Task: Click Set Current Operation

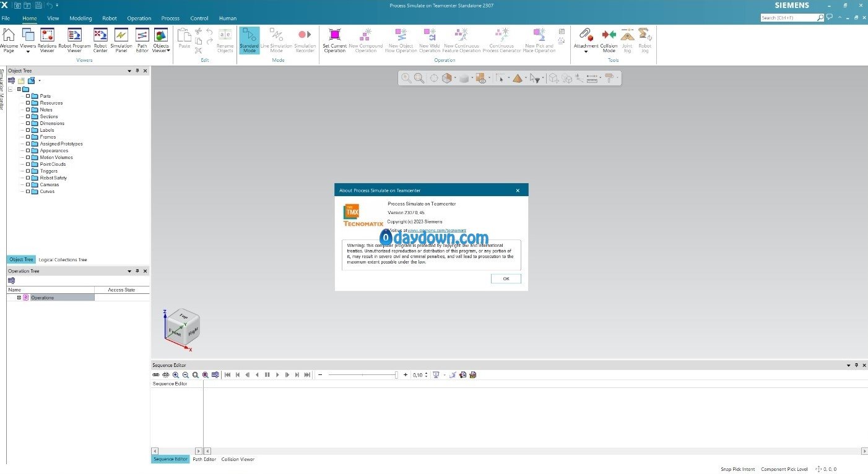Action: click(335, 40)
